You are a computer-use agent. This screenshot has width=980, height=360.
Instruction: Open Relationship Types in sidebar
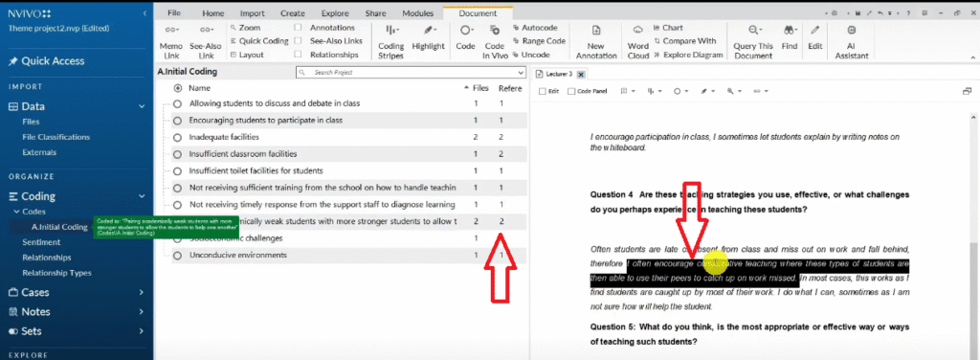(x=56, y=273)
